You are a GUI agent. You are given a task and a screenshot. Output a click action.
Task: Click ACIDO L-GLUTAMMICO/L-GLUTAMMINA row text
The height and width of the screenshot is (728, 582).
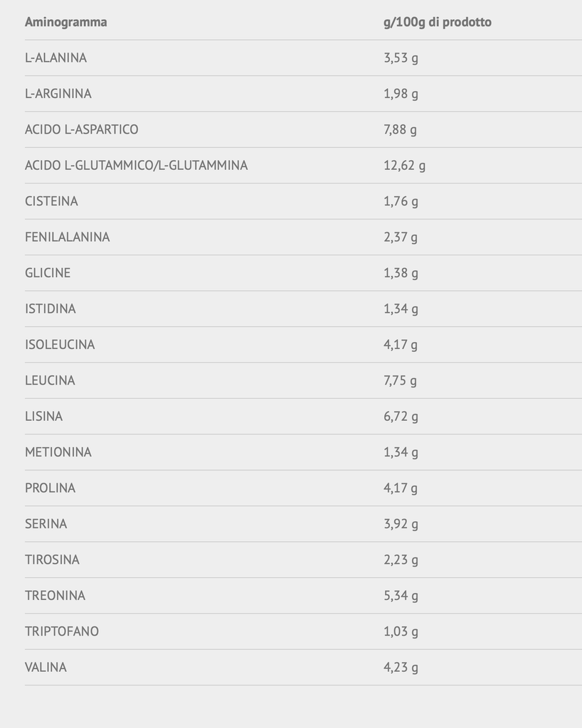[137, 165]
